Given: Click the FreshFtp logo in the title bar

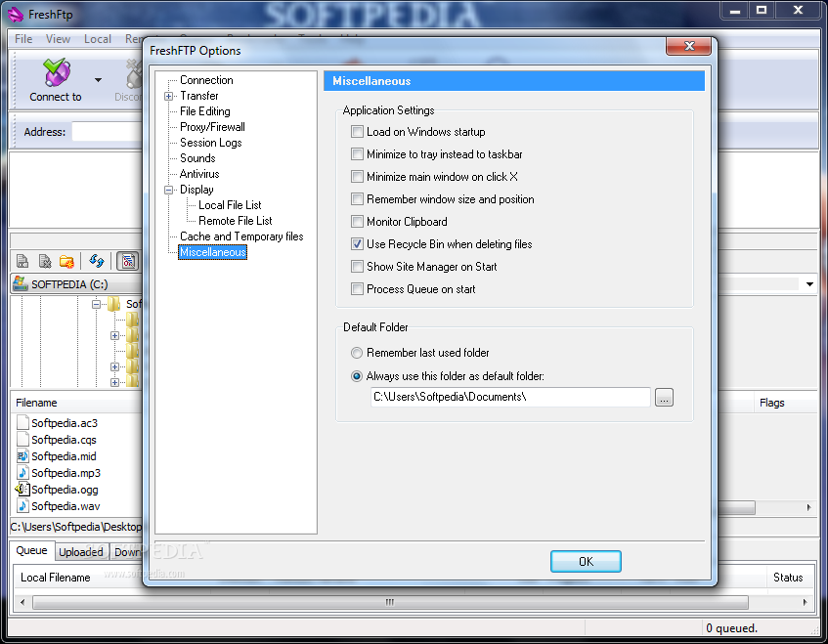Looking at the screenshot, I should pyautogui.click(x=16, y=15).
